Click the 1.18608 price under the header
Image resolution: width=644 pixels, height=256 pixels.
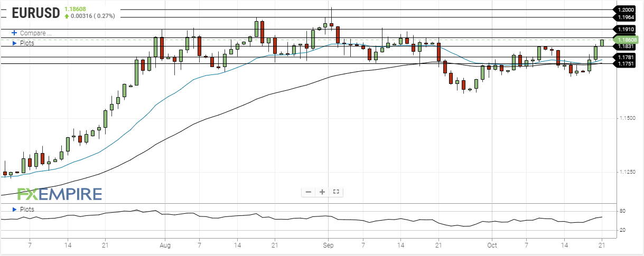pos(74,9)
